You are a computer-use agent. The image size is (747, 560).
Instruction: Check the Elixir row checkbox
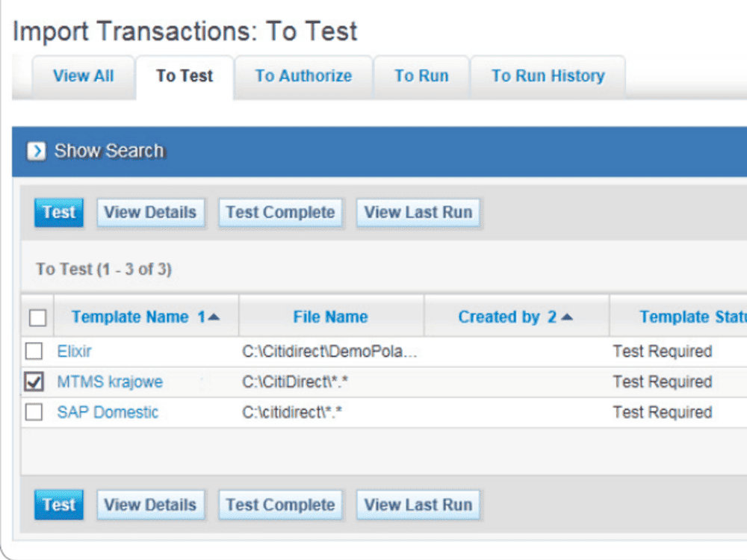coord(34,351)
